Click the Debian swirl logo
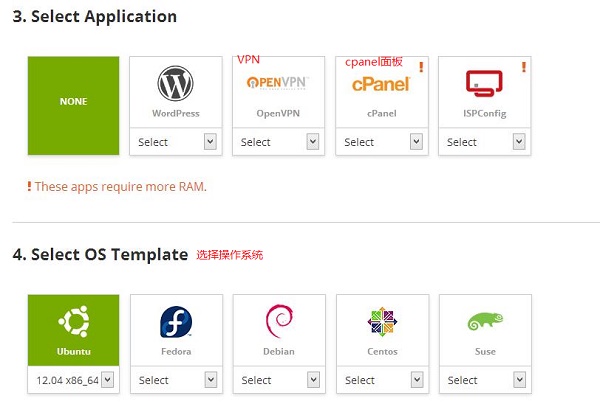Image resolution: width=600 pixels, height=418 pixels. pyautogui.click(x=279, y=321)
